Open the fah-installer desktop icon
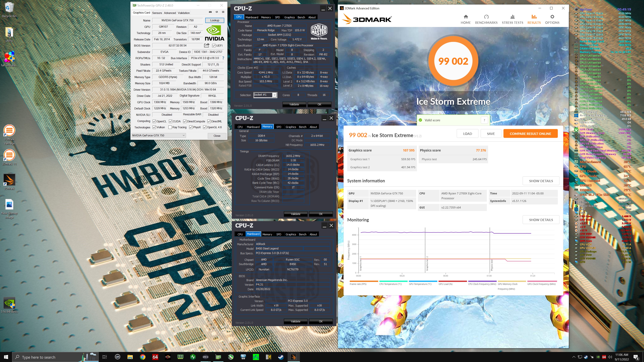Viewport: 644px width, 362px height. tap(9, 59)
